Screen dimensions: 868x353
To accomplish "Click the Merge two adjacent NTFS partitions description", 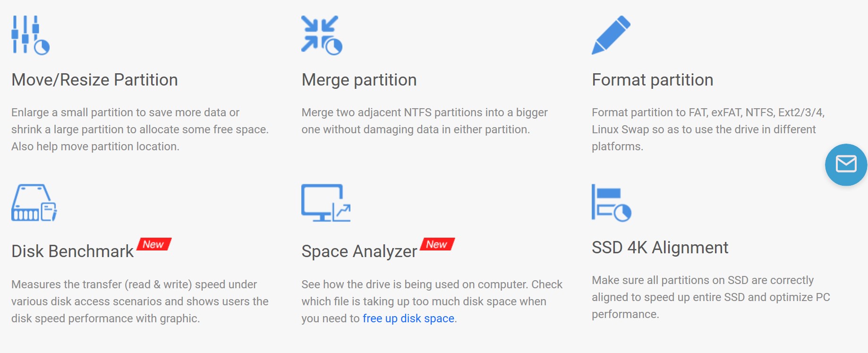I will [425, 121].
